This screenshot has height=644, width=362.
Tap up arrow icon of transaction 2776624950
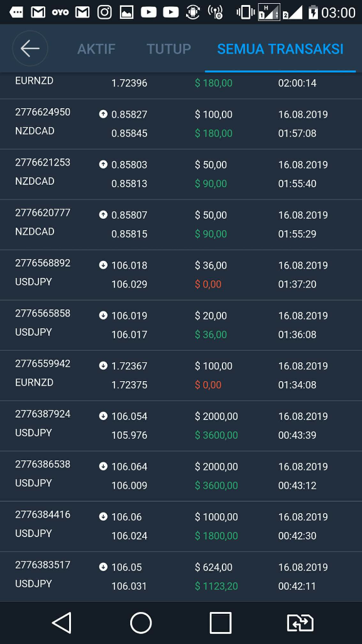103,114
